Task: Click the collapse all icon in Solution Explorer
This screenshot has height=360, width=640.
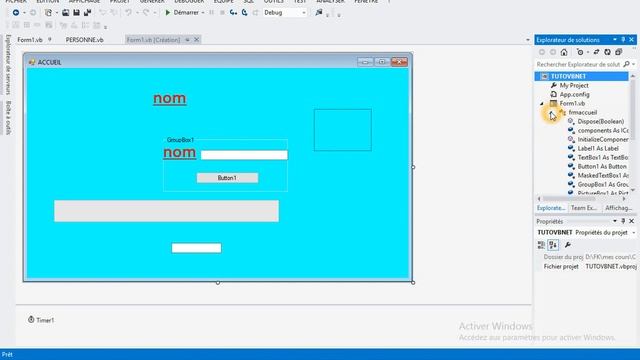Action: pos(618,52)
